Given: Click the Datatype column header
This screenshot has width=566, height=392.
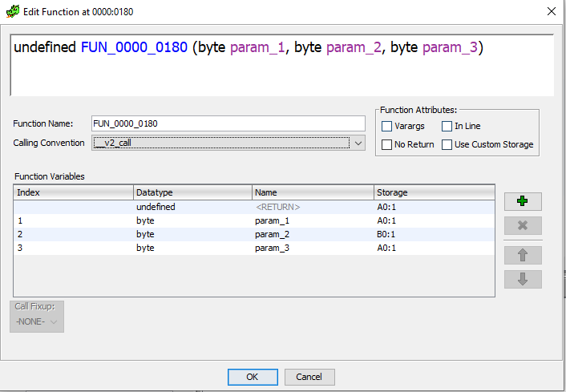Looking at the screenshot, I should click(x=192, y=192).
